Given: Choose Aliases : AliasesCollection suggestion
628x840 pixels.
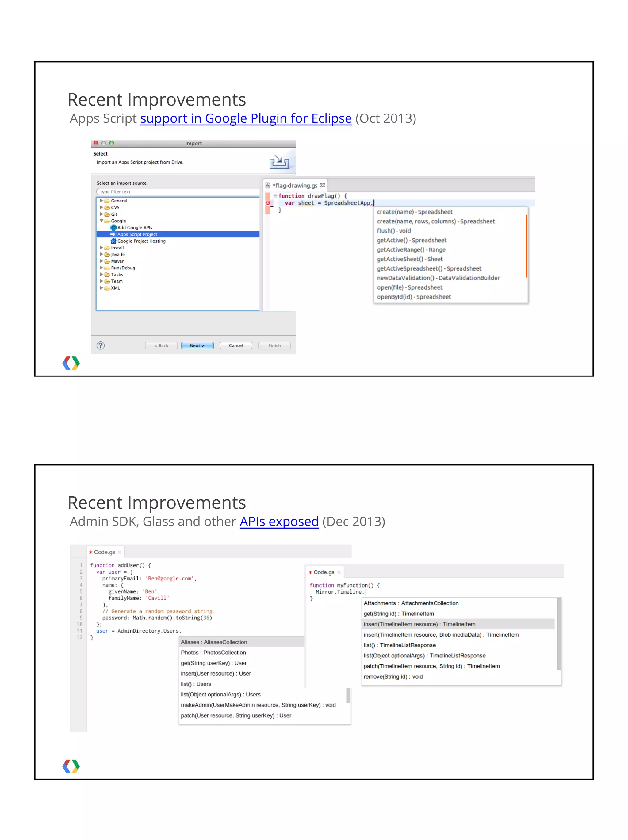Looking at the screenshot, I should click(x=242, y=642).
